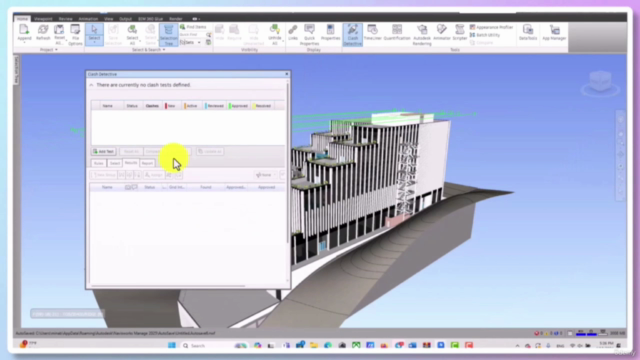Open the DataTools icon
The width and height of the screenshot is (640, 360).
pyautogui.click(x=528, y=32)
